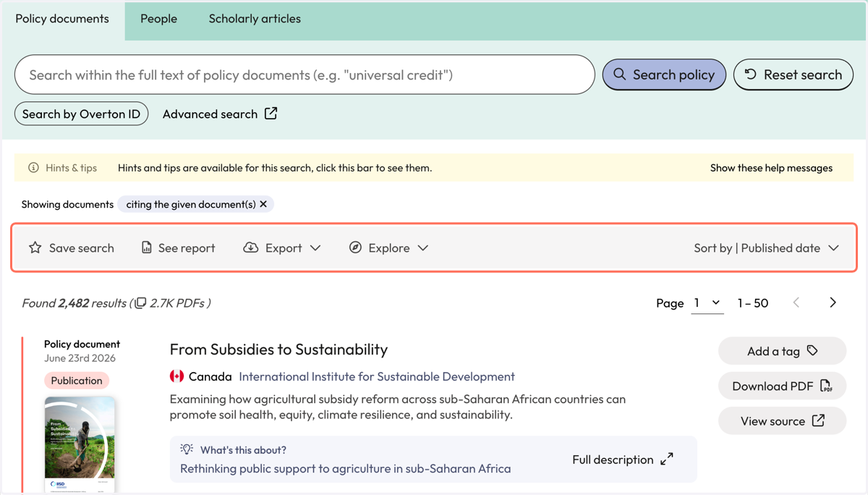Focus the policy full-text search field
This screenshot has width=868, height=495.
point(305,75)
